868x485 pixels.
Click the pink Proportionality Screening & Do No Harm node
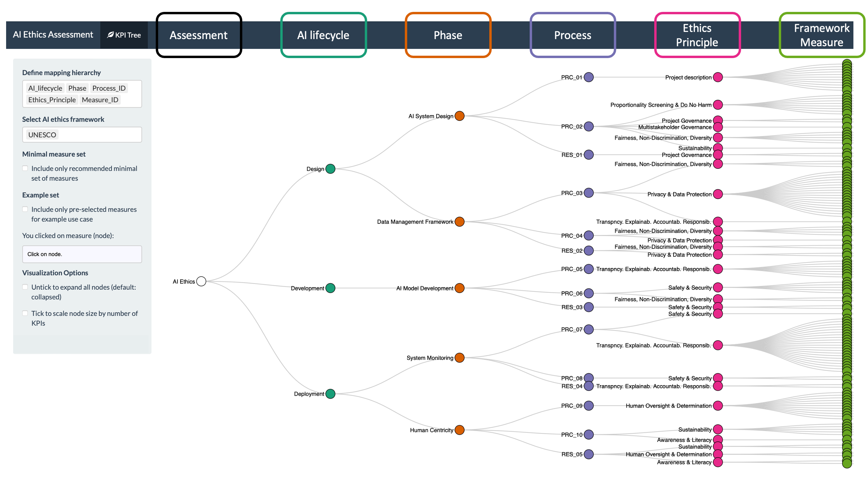coord(718,105)
